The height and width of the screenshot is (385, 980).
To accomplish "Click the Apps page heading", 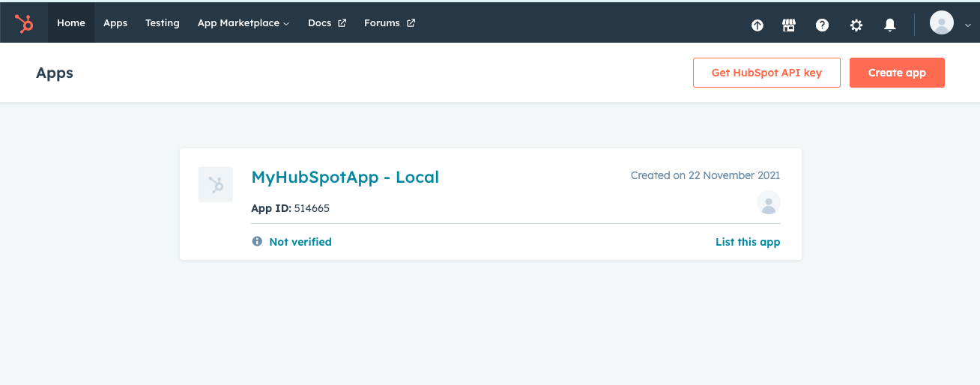I will [x=55, y=73].
